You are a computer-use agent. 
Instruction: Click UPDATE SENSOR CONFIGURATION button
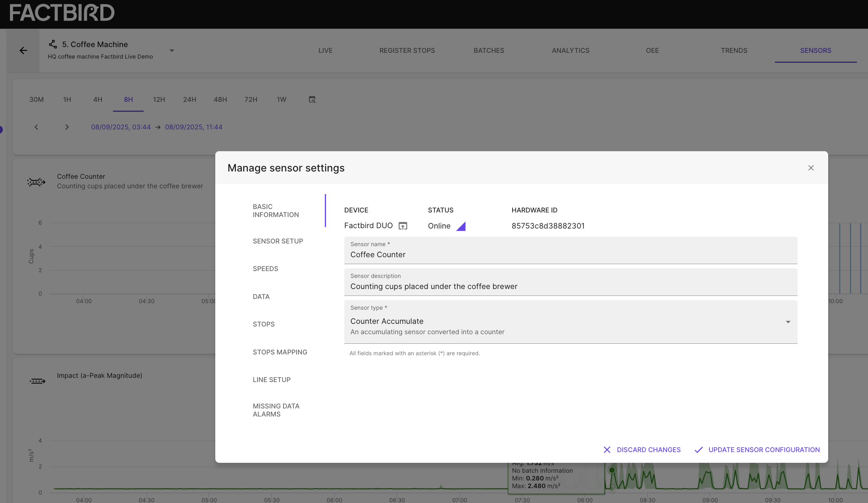[757, 450]
